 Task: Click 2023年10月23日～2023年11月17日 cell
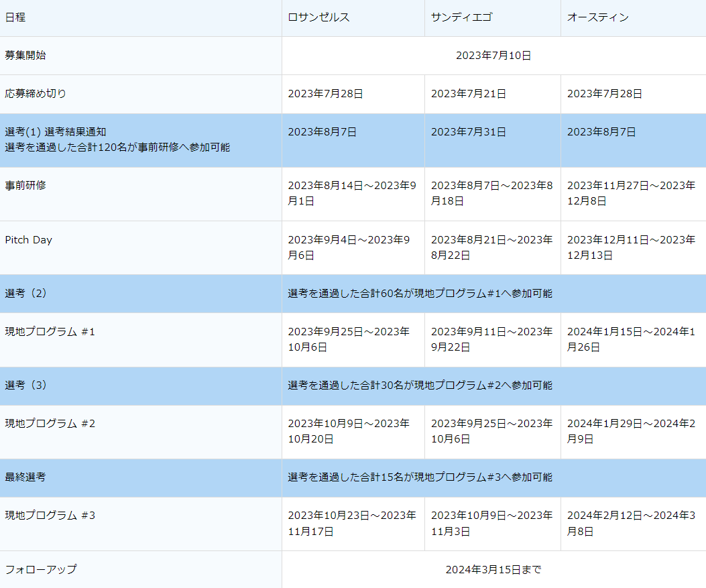[x=352, y=524]
